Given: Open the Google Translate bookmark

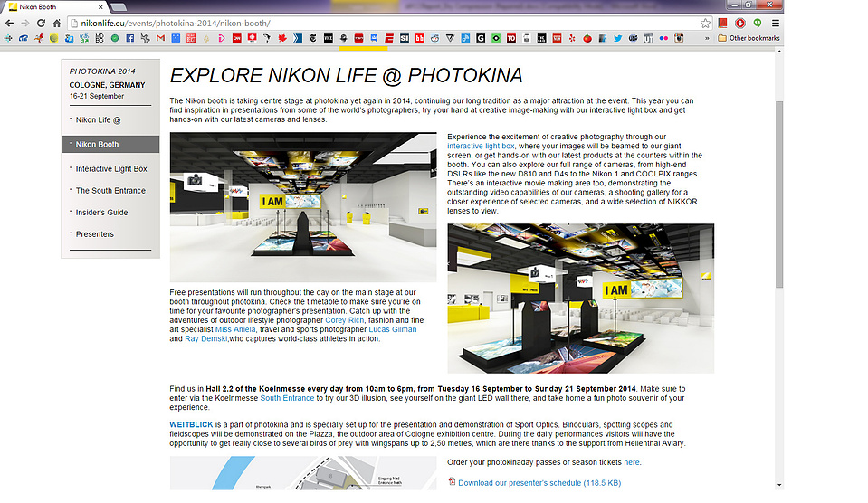Looking at the screenshot, I should pyautogui.click(x=69, y=38).
